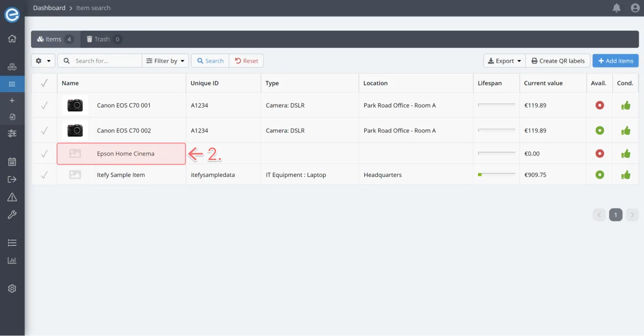Image resolution: width=644 pixels, height=336 pixels.
Task: Click the Search button
Action: pyautogui.click(x=210, y=61)
